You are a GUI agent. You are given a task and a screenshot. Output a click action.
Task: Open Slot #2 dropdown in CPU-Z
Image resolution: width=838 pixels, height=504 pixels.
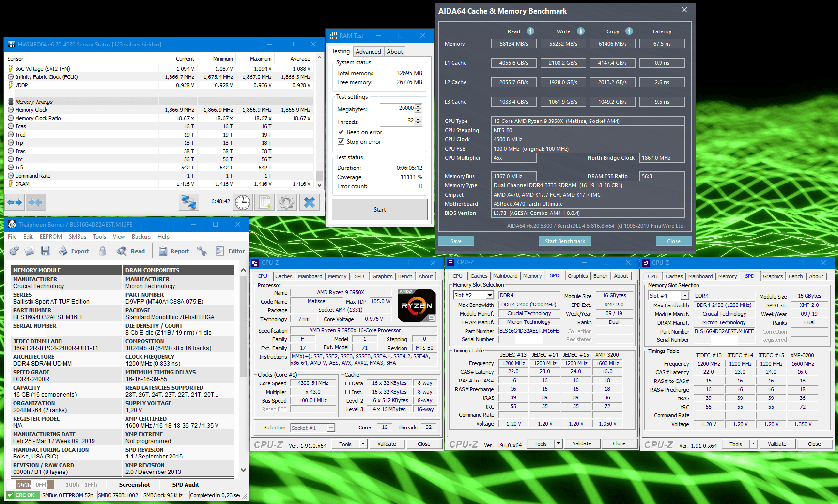[490, 295]
